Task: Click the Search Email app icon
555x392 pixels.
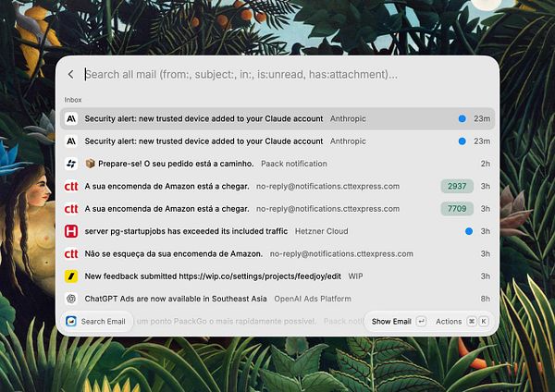Action: 71,321
